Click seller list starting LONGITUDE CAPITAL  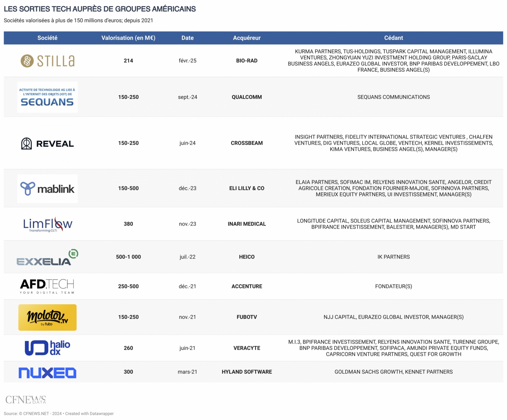393,224
